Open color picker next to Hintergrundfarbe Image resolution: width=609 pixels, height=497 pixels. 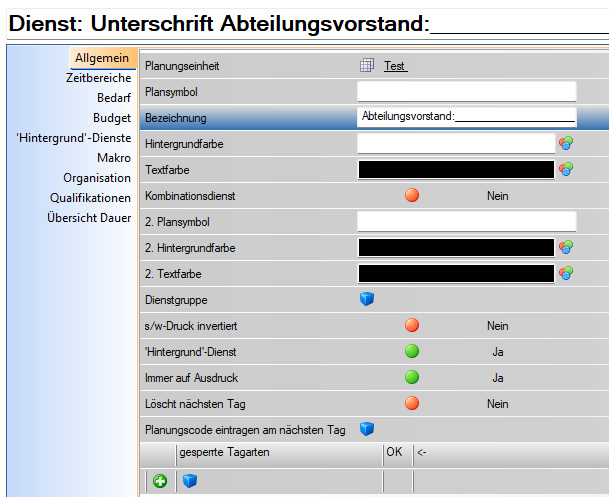pos(566,144)
